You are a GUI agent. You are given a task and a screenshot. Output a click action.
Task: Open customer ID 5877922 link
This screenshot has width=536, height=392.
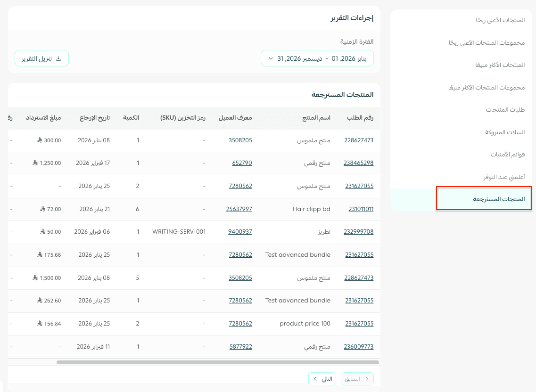click(x=240, y=347)
